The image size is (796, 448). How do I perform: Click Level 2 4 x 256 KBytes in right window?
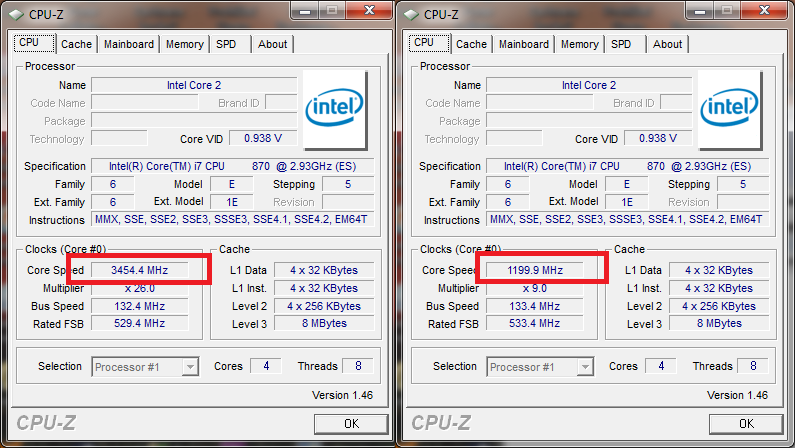pyautogui.click(x=719, y=306)
